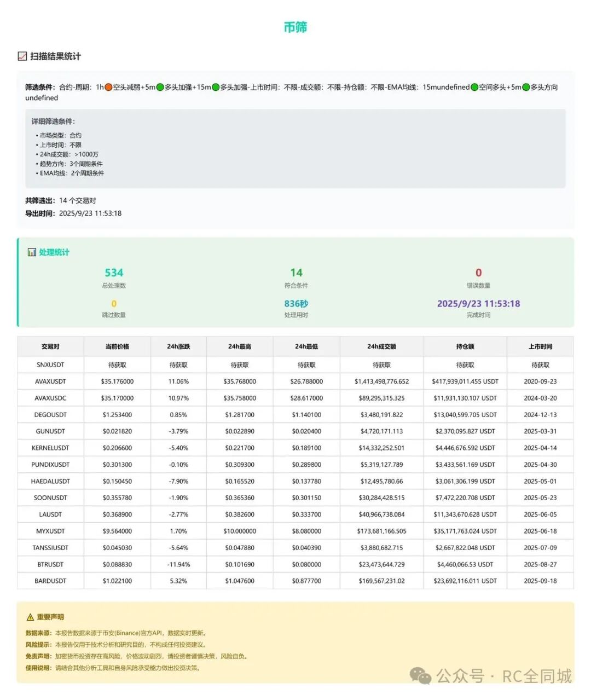591x700 pixels.
Task: Click the 2025/9/23 11:53:18 completion time
Action: 478,304
